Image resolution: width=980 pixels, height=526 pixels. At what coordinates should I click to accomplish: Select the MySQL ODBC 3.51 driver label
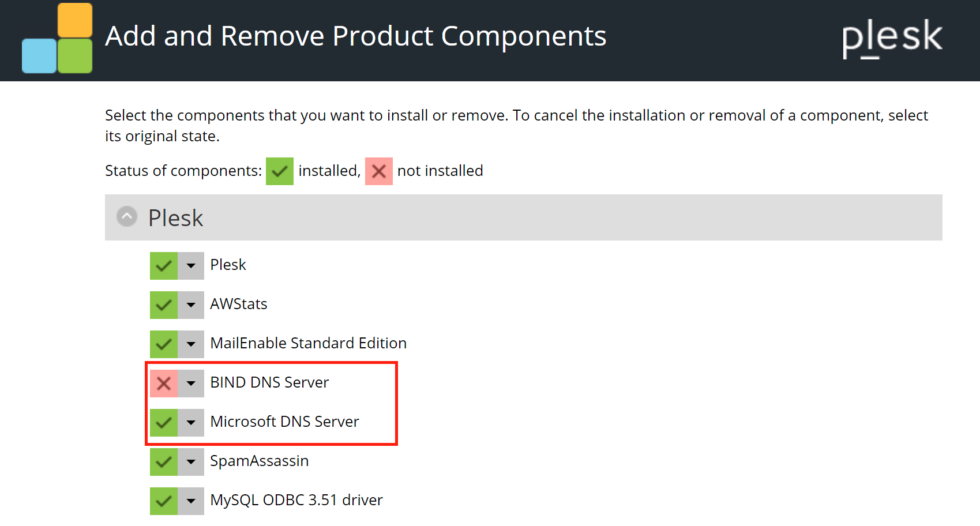click(296, 500)
